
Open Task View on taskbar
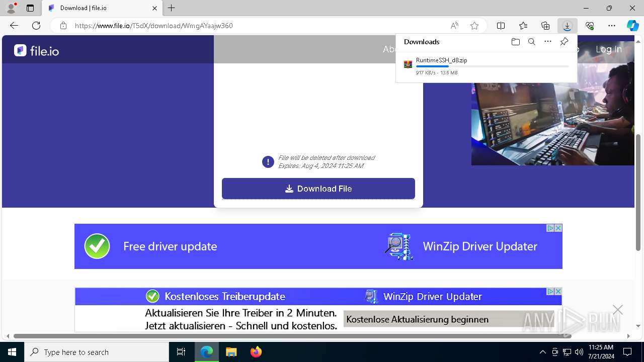(181, 352)
